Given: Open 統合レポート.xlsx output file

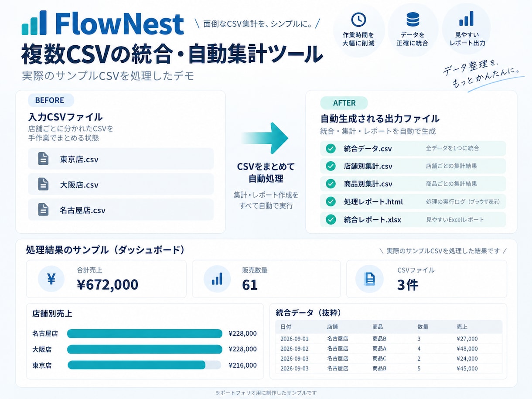Looking at the screenshot, I should [x=413, y=219].
